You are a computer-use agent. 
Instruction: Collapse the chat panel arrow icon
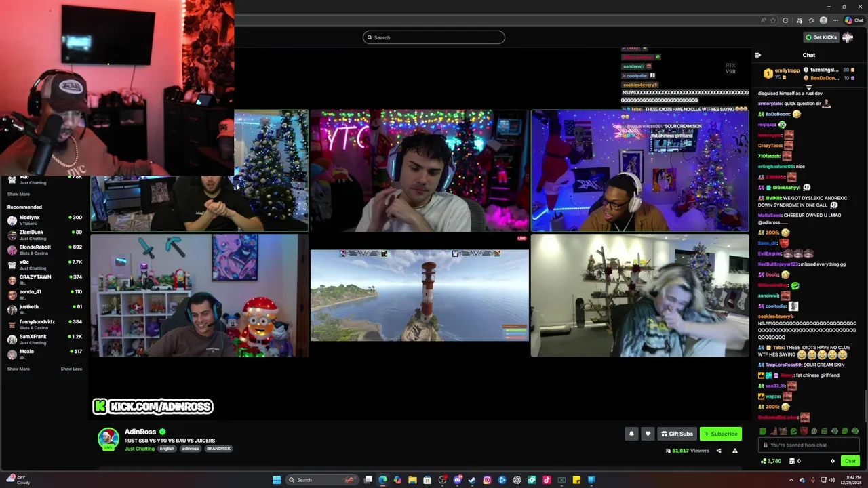(x=758, y=55)
